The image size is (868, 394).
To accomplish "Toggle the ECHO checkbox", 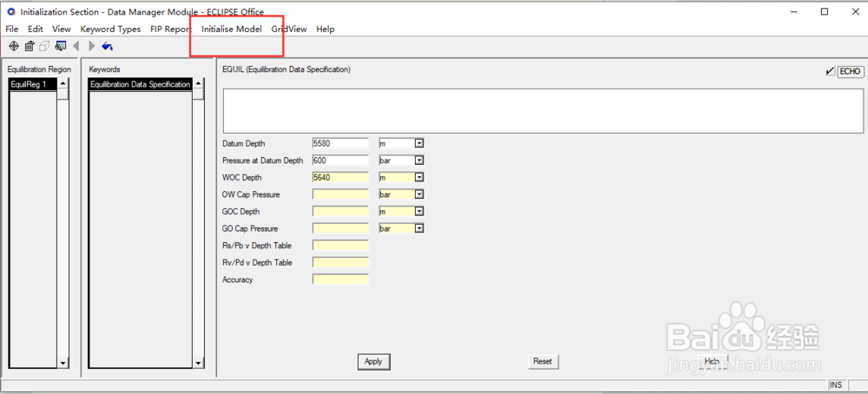I will pyautogui.click(x=830, y=71).
